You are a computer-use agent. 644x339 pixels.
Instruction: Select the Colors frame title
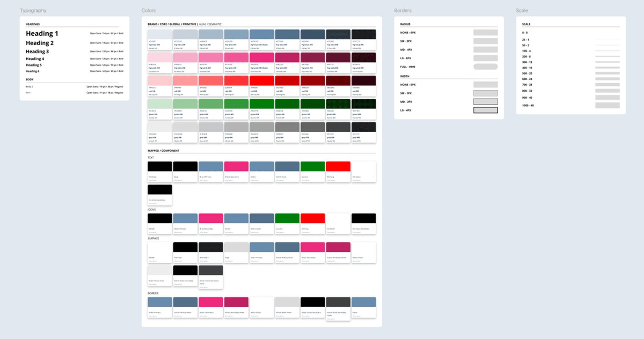(x=149, y=11)
